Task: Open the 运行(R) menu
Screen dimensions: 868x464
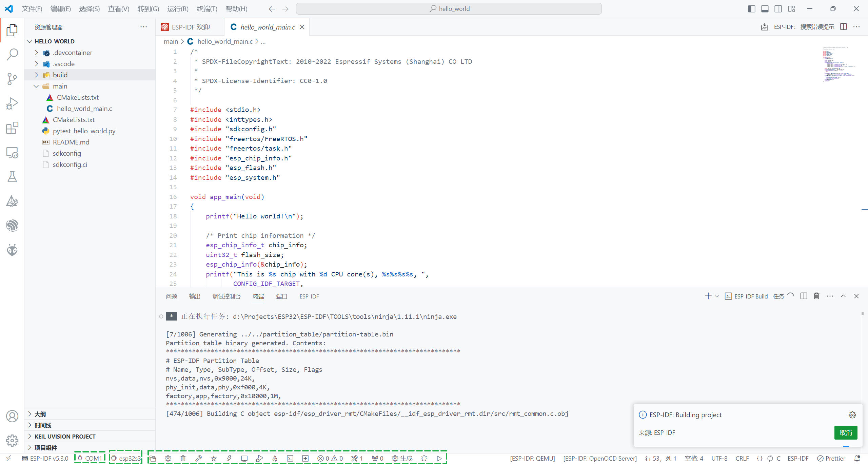Action: coord(178,9)
